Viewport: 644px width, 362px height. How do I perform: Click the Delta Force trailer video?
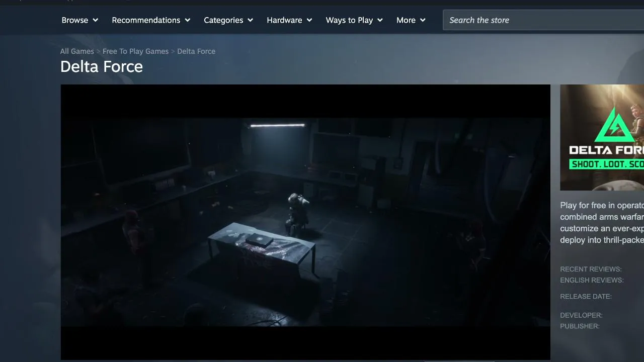[305, 222]
